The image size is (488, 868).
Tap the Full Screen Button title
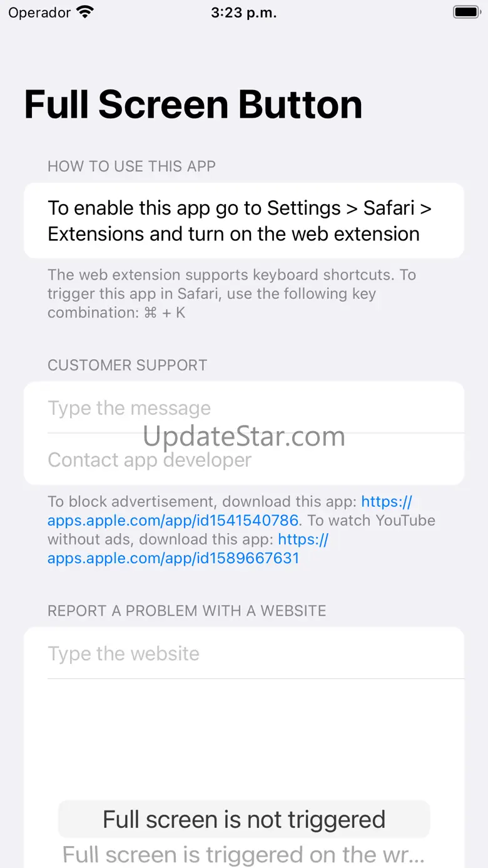pos(193,105)
